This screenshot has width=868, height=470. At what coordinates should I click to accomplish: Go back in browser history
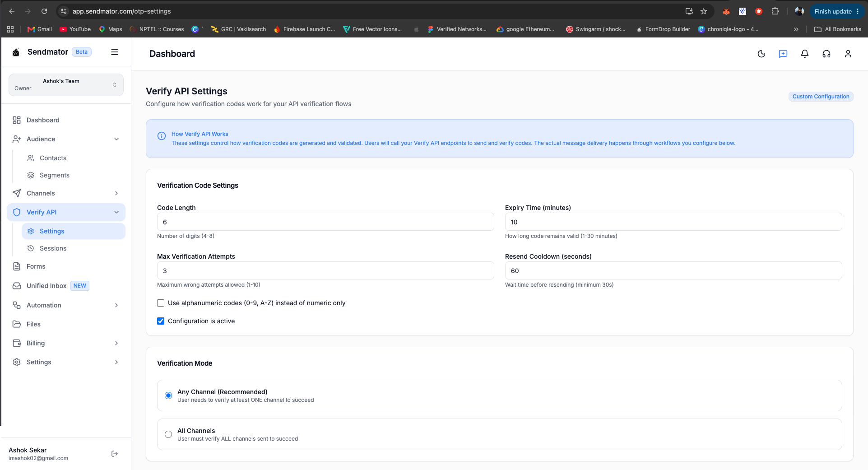click(12, 11)
